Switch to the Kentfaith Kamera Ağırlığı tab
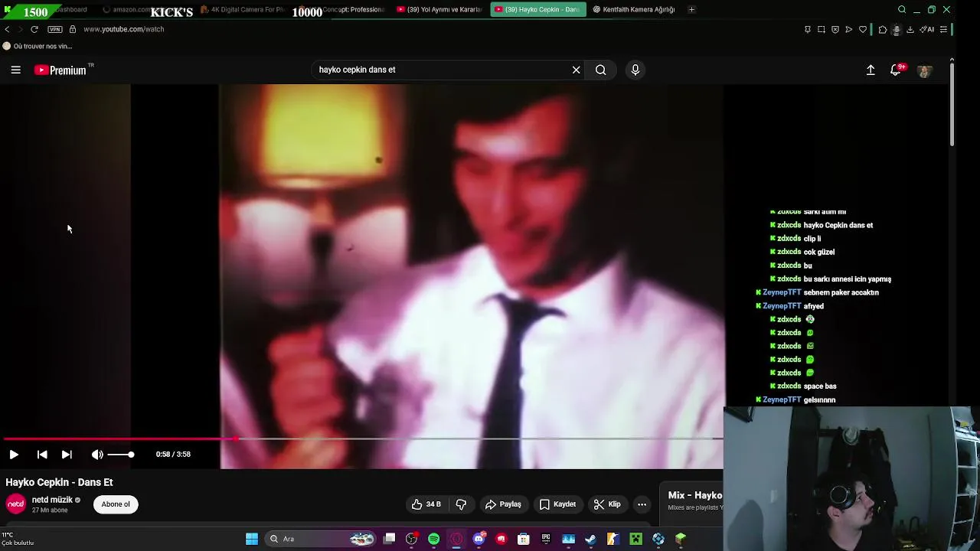 click(634, 9)
